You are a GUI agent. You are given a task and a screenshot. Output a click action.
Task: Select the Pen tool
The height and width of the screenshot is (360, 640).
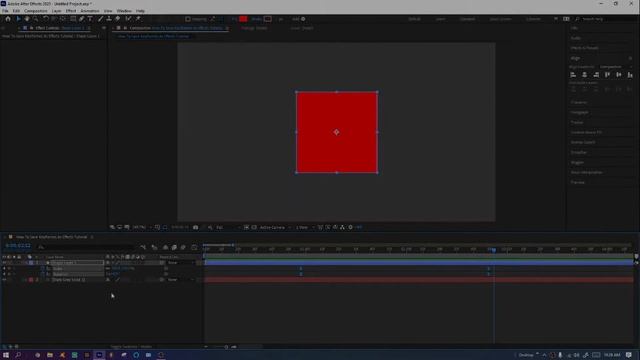pos(82,19)
